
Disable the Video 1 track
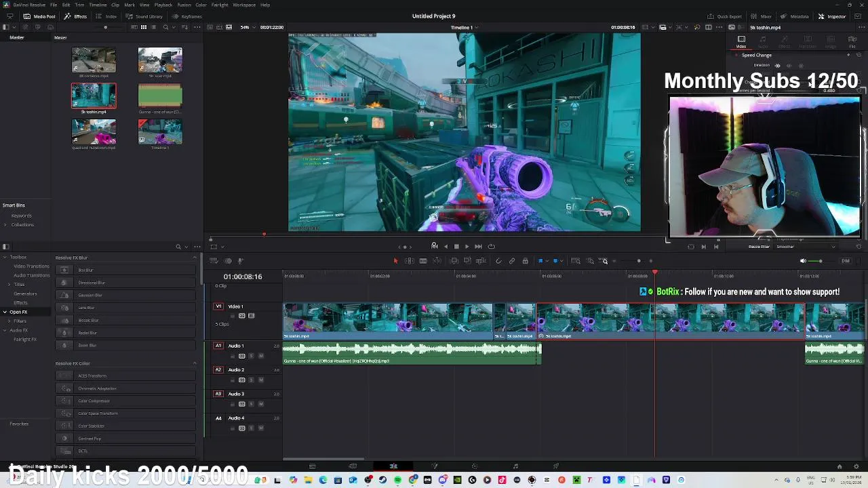coord(251,316)
